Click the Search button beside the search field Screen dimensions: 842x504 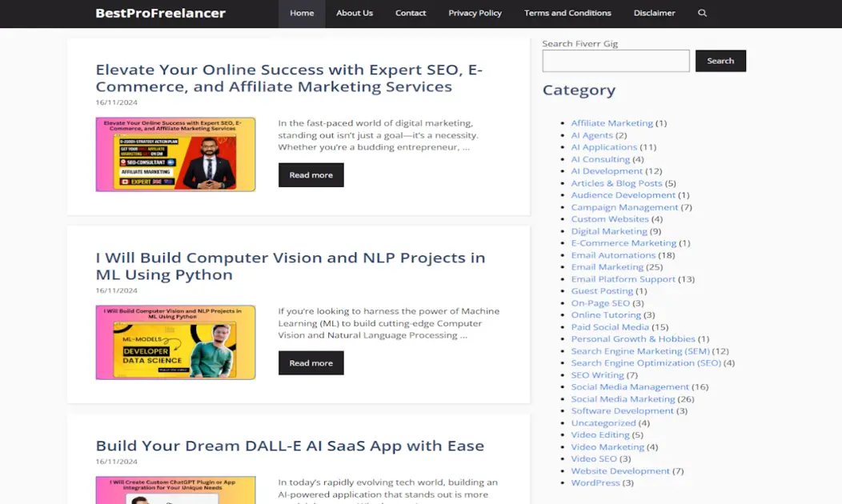720,60
